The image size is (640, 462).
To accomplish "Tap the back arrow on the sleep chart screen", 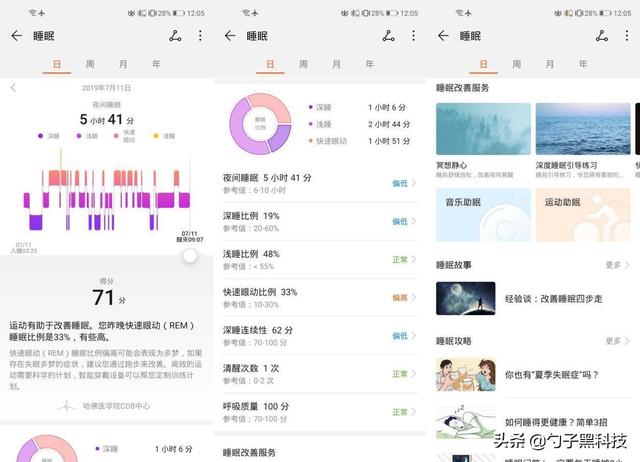I will [x=16, y=36].
